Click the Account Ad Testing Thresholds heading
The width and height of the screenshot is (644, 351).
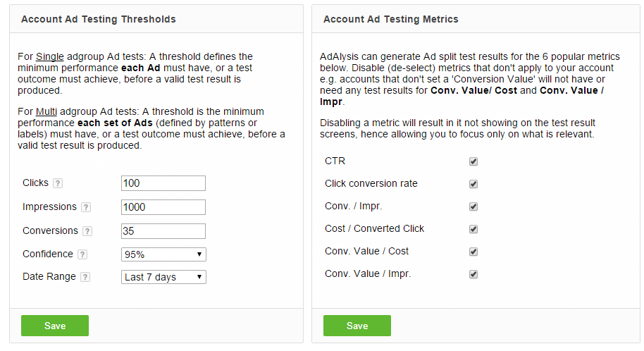point(99,19)
